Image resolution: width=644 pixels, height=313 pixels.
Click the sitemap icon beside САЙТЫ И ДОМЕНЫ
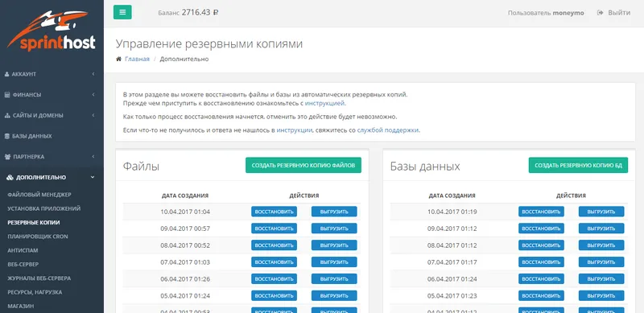tap(7, 115)
